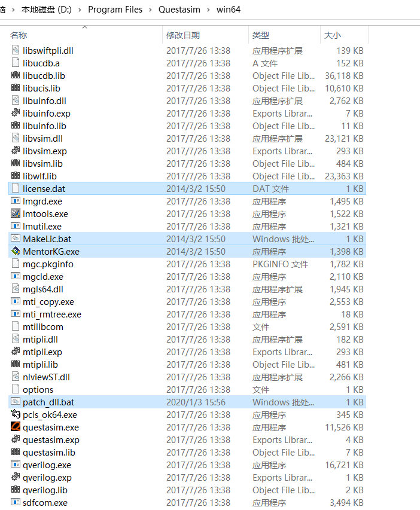The width and height of the screenshot is (420, 510).
Task: Click the libucdb.lib library icon
Action: [x=16, y=75]
